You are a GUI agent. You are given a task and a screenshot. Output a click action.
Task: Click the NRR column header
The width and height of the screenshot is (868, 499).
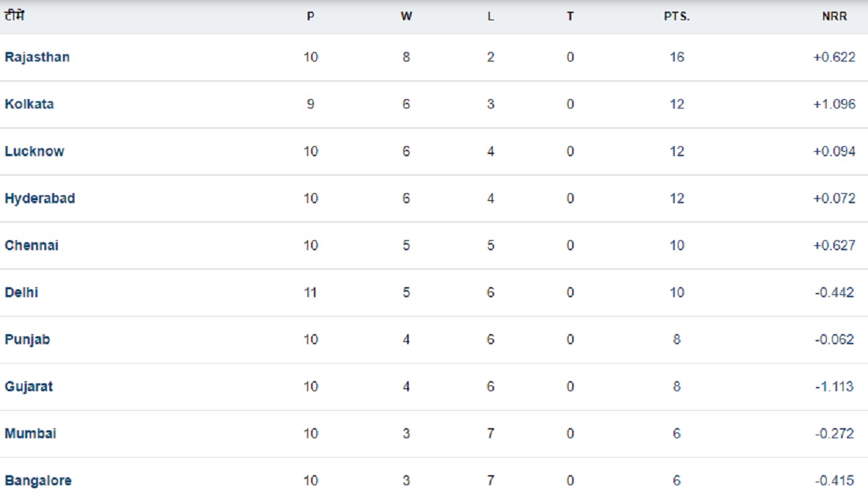pos(834,17)
